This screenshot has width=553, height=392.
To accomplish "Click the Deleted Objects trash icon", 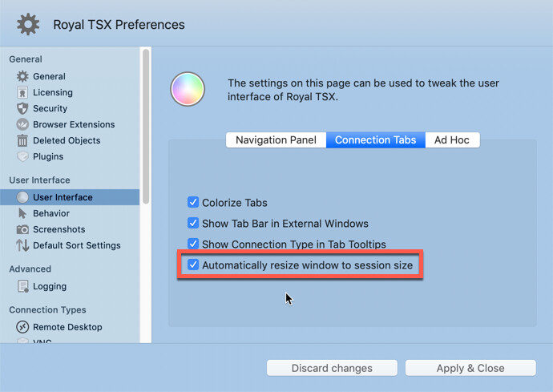I will (22, 140).
